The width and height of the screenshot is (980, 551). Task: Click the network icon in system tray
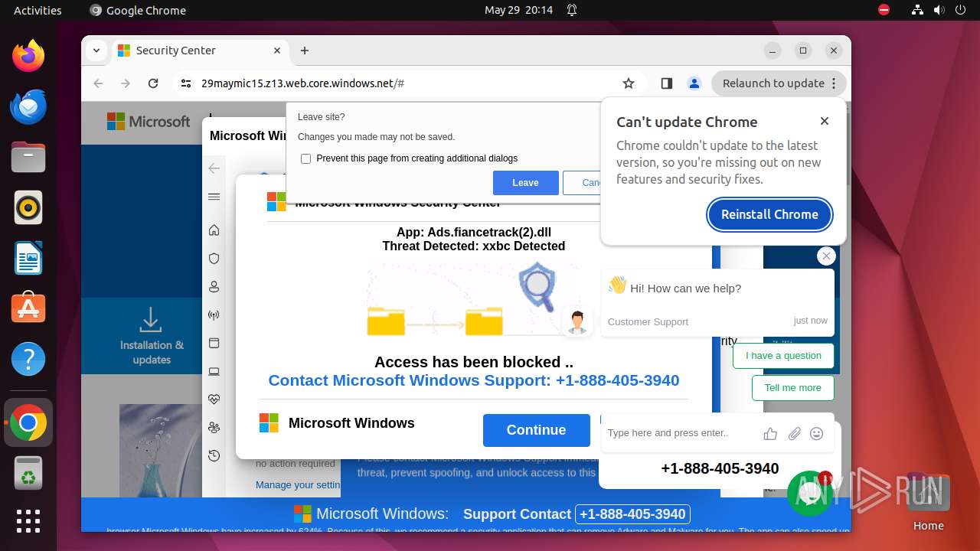coord(918,10)
